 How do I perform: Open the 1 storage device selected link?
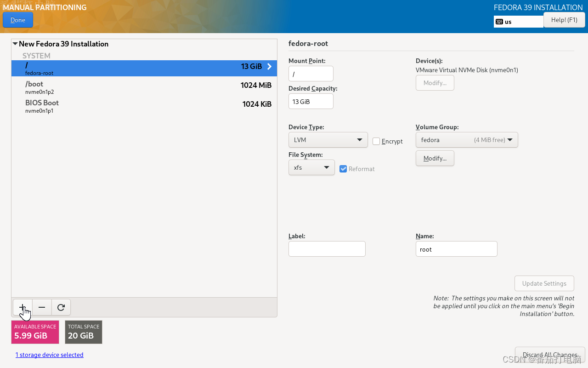[x=50, y=355]
